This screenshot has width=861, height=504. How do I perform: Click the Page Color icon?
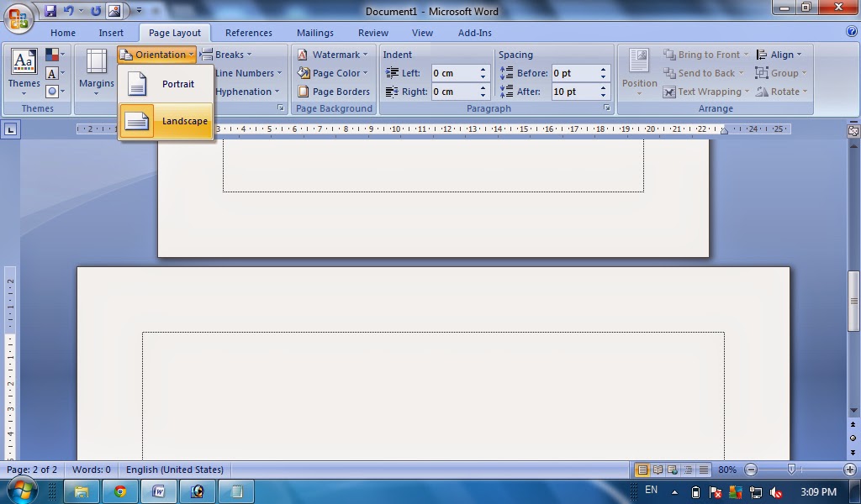[x=308, y=73]
